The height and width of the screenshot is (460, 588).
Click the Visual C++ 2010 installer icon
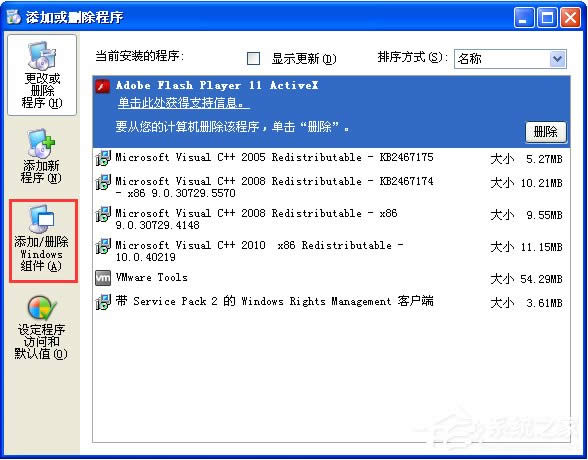(x=103, y=246)
